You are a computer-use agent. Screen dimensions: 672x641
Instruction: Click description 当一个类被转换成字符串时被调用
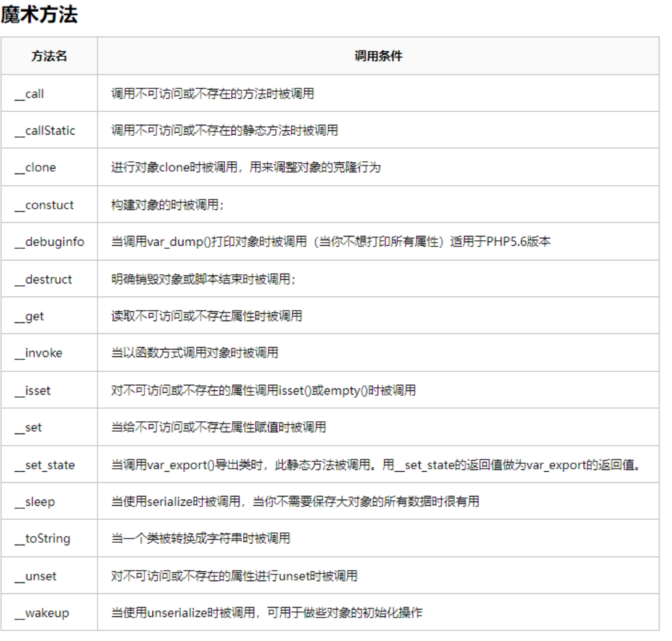point(201,538)
